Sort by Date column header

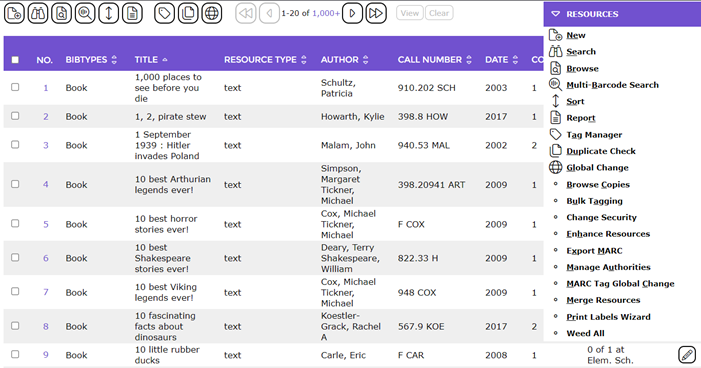click(502, 59)
